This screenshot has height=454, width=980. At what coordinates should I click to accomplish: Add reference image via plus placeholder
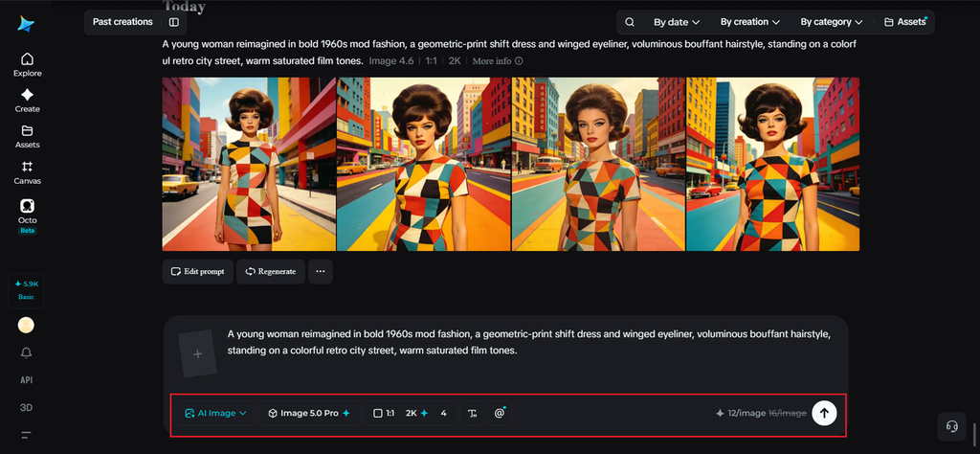point(197,354)
